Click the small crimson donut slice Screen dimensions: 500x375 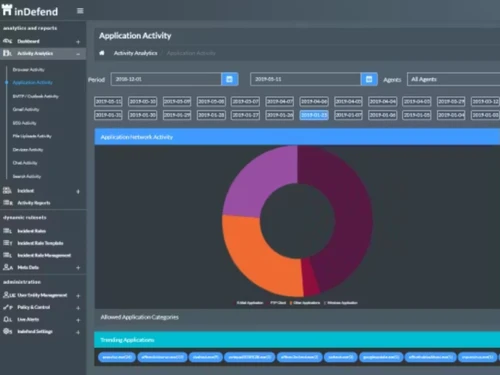click(x=310, y=278)
